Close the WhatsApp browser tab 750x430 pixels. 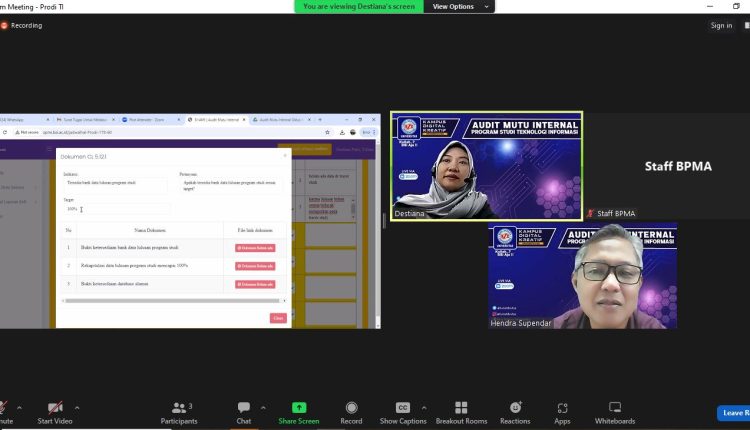click(x=47, y=120)
